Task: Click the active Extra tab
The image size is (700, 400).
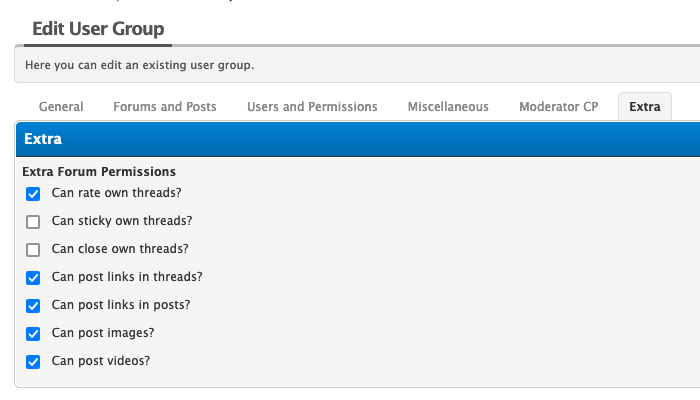Action: 645,107
